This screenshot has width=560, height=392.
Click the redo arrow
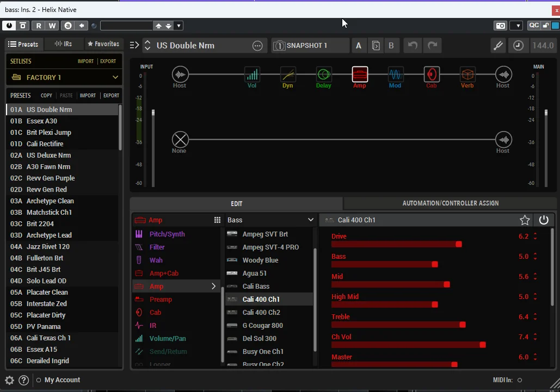pos(433,46)
